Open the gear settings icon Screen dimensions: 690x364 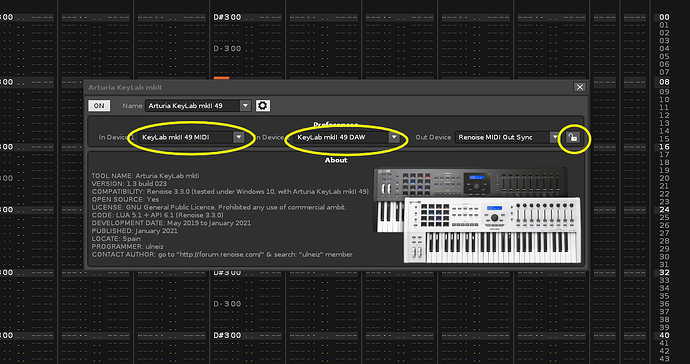263,106
